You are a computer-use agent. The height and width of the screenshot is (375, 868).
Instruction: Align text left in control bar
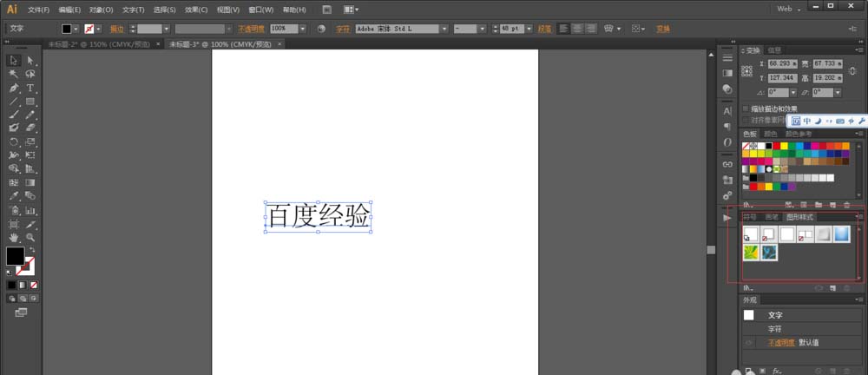point(563,29)
